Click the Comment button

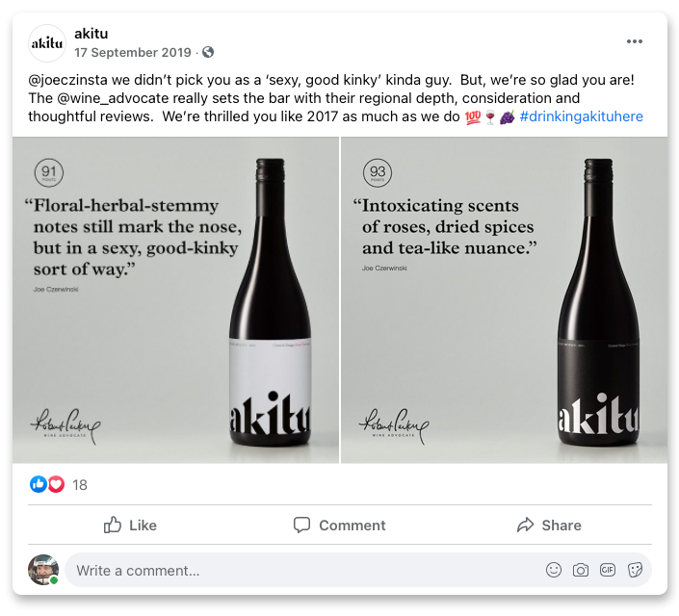[339, 525]
